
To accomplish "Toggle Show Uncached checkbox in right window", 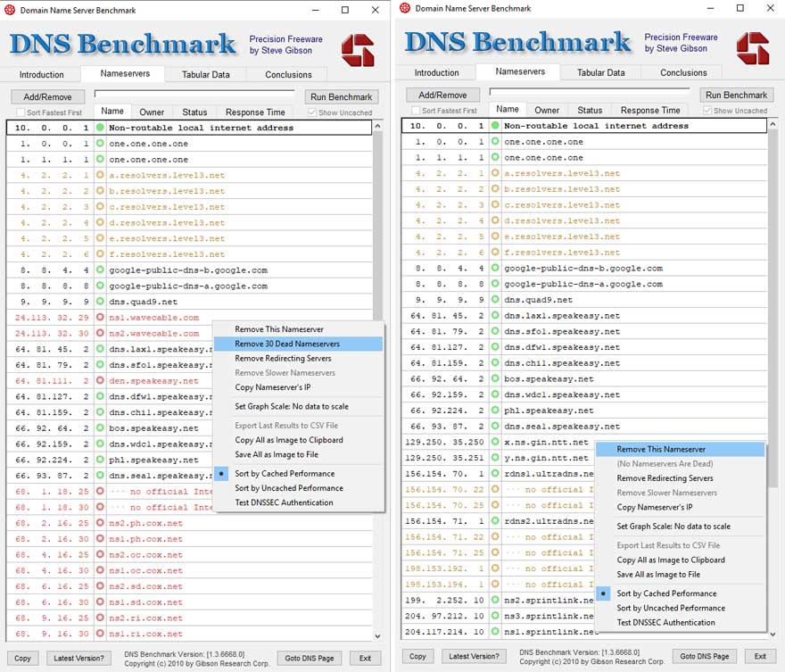I will (x=707, y=111).
